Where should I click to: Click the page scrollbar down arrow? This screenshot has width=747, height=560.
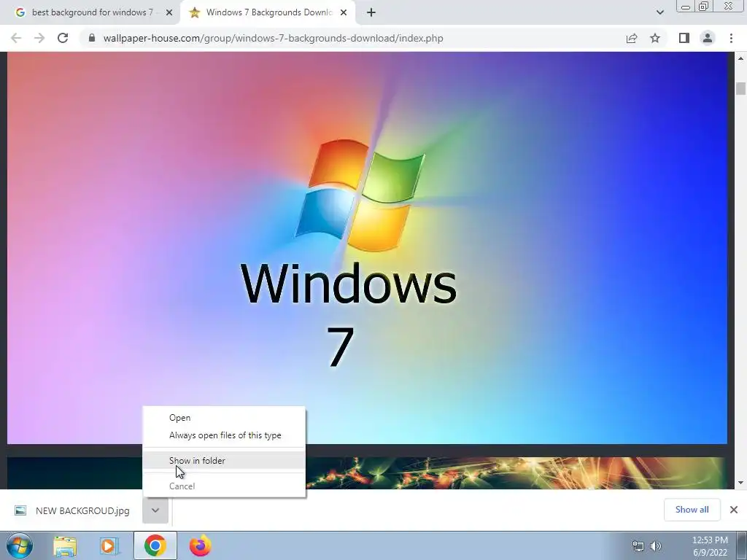point(740,483)
